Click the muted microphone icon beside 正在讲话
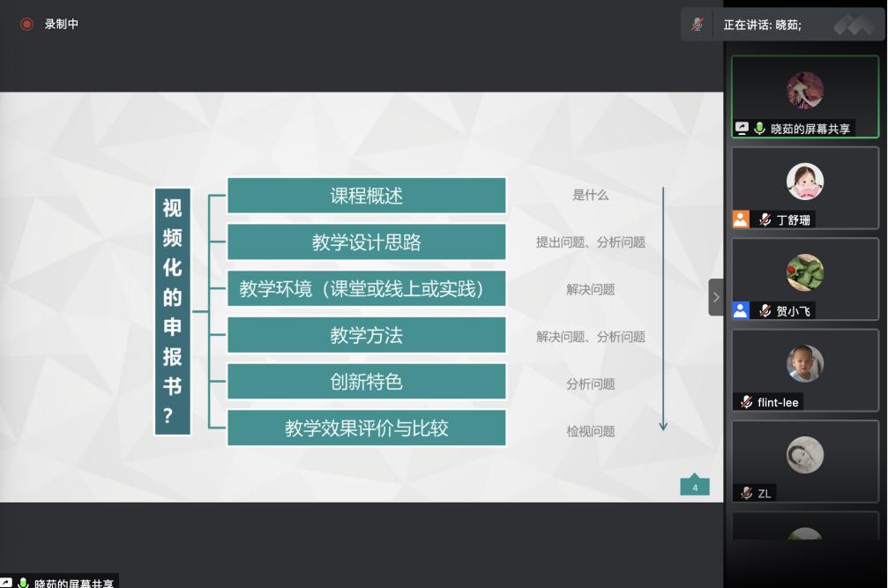This screenshot has width=888, height=588. 698,25
